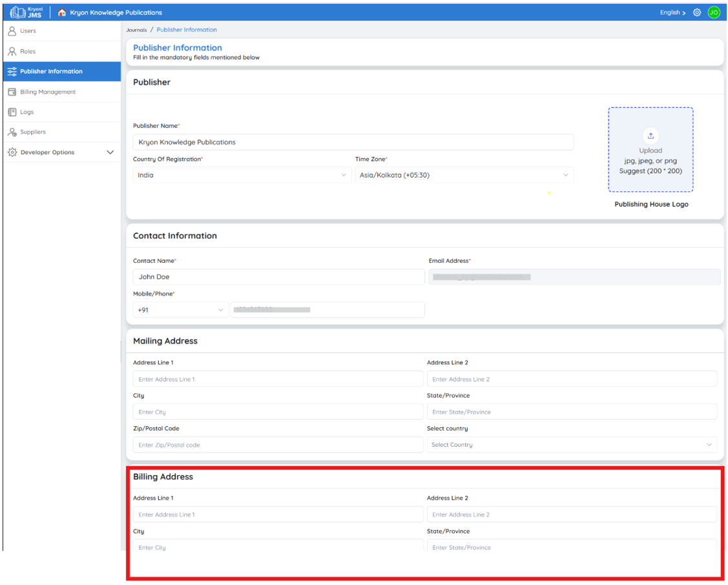Screen dimensions: 728x585
Task: Go to Billing Management
Action: point(62,92)
